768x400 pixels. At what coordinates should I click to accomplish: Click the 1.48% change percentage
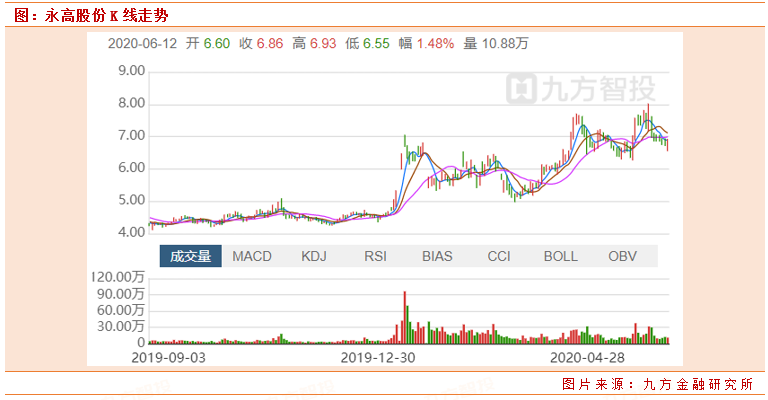[435, 44]
